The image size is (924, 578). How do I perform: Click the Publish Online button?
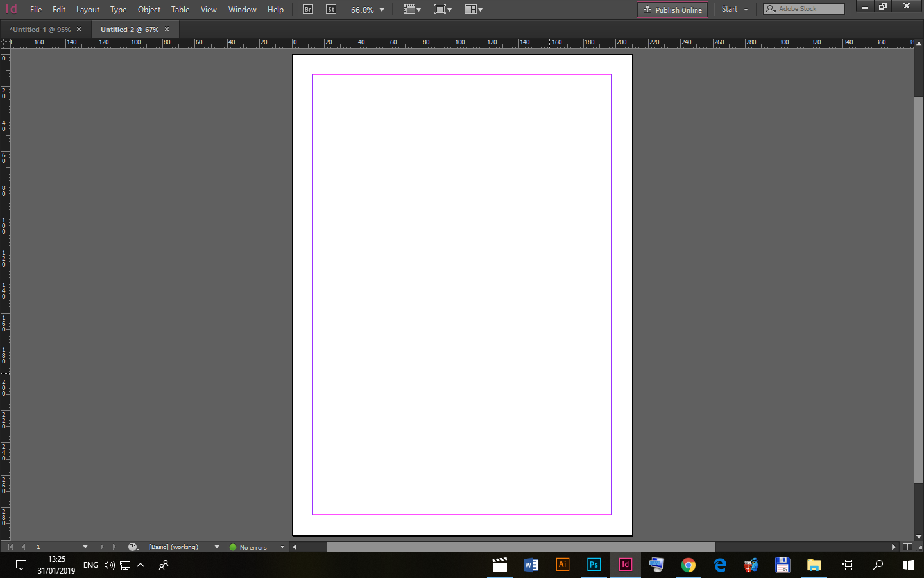(x=672, y=10)
